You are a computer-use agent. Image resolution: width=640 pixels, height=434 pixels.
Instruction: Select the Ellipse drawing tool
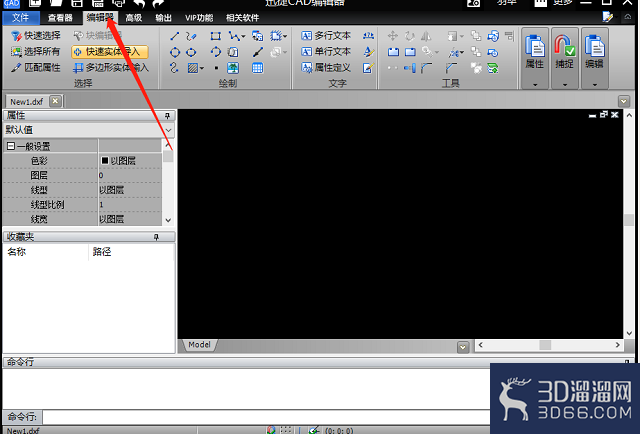pos(191,52)
